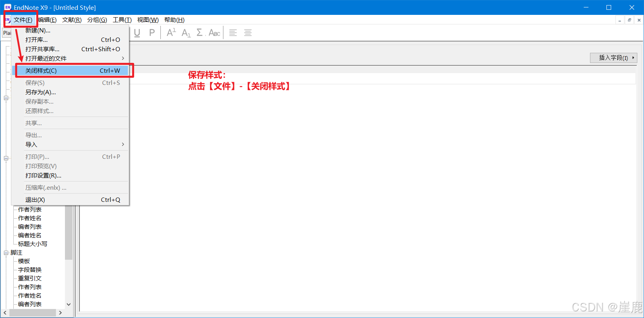Open the 帮助(H) menu
Viewport: 644px width, 318px height.
tap(174, 20)
